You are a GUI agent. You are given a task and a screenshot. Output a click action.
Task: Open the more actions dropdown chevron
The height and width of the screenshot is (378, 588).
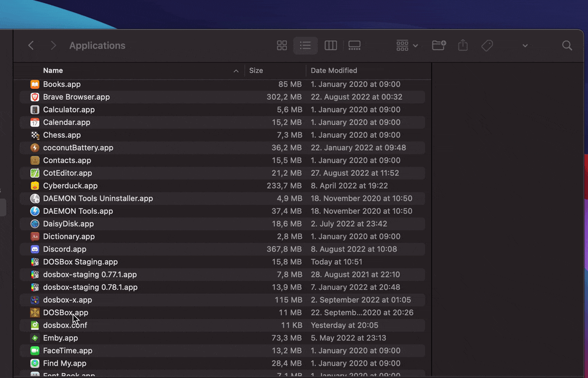[x=525, y=45]
